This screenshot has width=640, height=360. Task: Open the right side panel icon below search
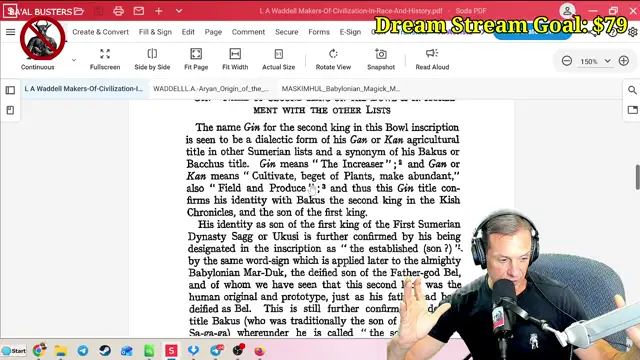point(632,110)
